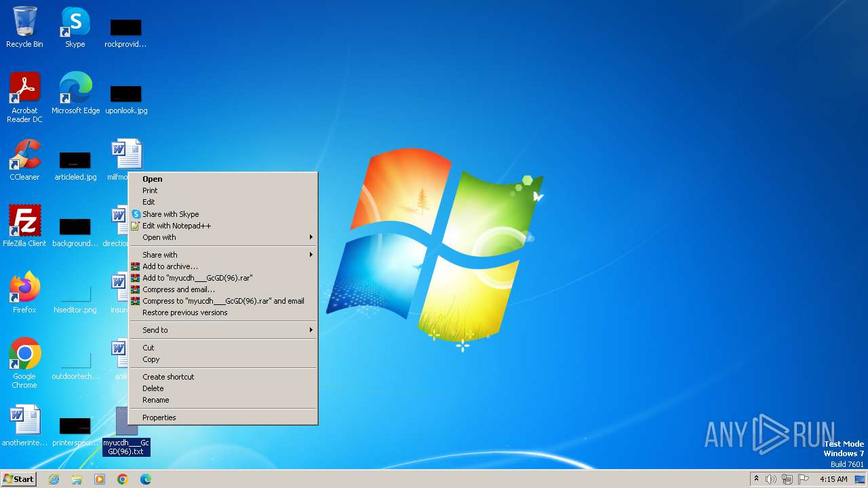Image resolution: width=868 pixels, height=488 pixels.
Task: Open Properties from the context menu
Action: click(x=223, y=418)
